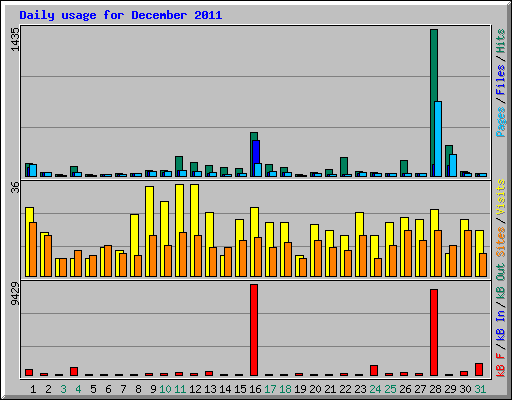Click the 36 visits axis value

point(15,187)
